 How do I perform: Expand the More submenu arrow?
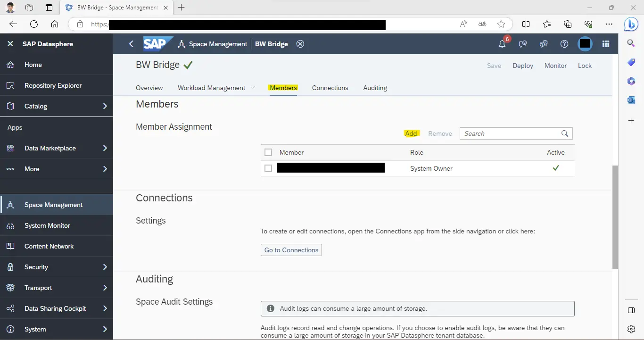[105, 169]
